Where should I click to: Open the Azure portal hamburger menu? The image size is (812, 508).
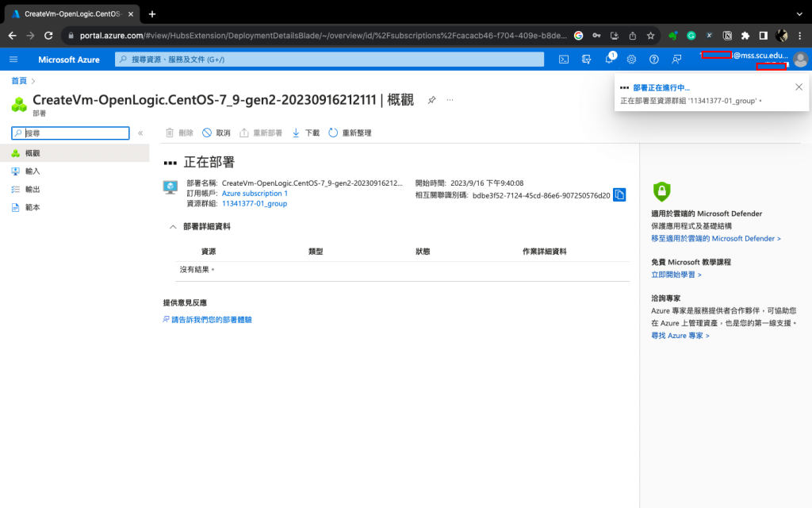pyautogui.click(x=13, y=59)
